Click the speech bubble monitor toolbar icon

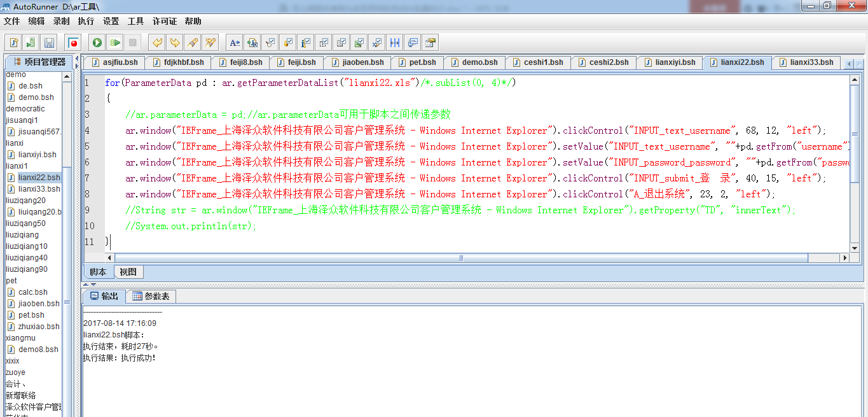pos(413,43)
